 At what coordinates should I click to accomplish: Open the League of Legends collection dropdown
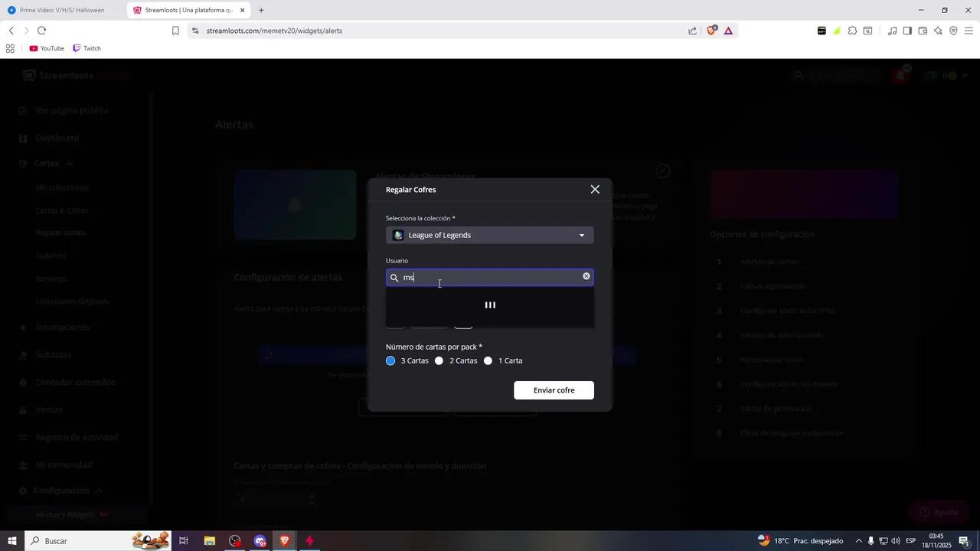490,235
